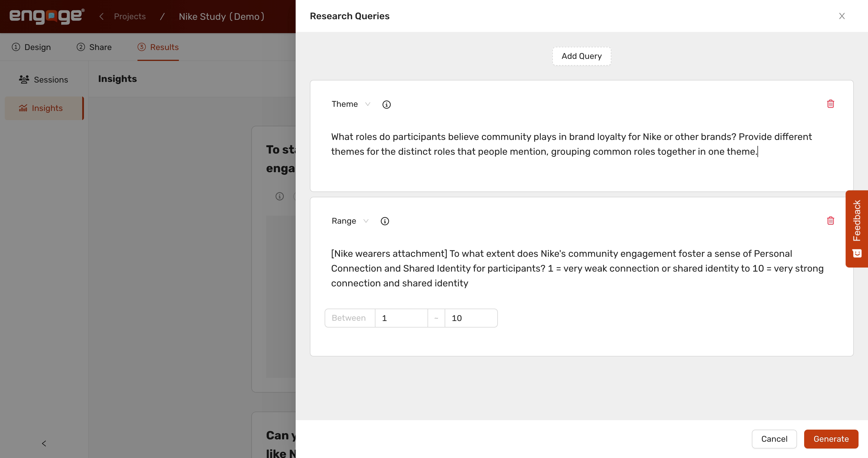Switch to the Design tab

click(31, 47)
